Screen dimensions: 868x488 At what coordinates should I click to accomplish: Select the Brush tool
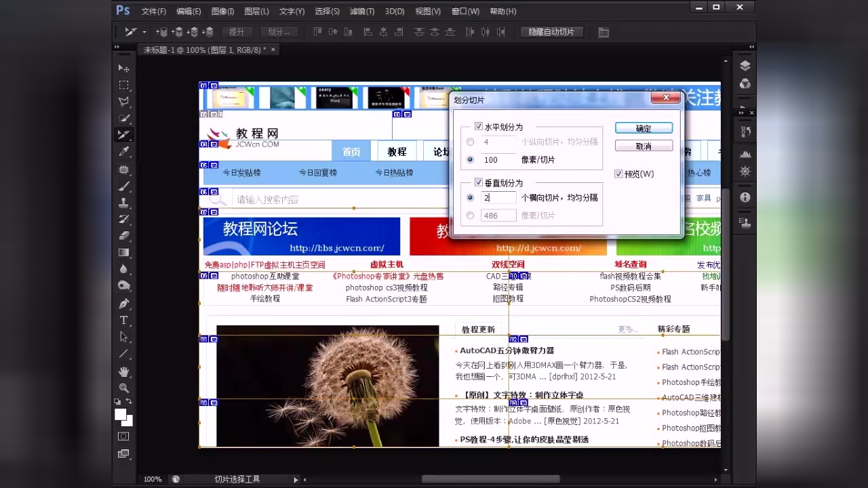click(x=123, y=186)
